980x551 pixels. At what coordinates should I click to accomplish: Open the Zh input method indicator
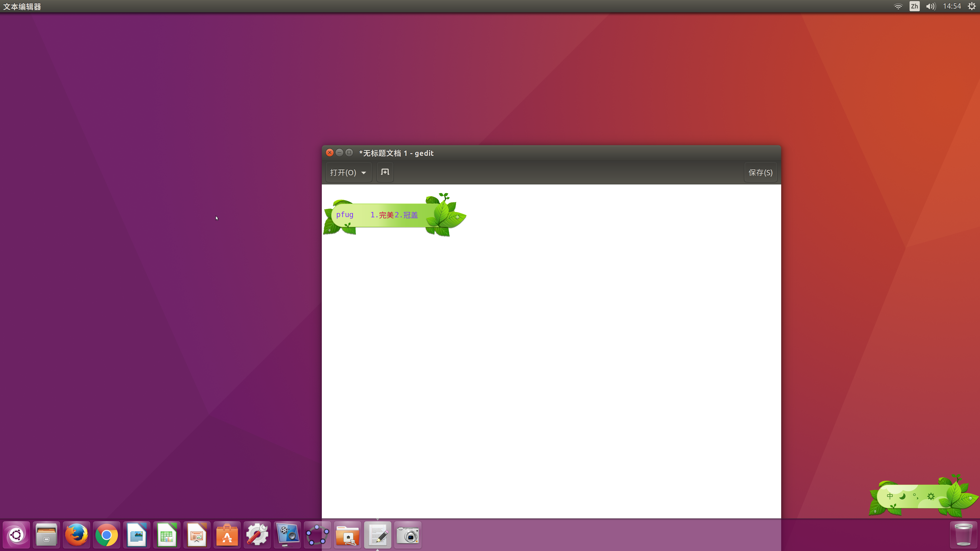pyautogui.click(x=915, y=6)
